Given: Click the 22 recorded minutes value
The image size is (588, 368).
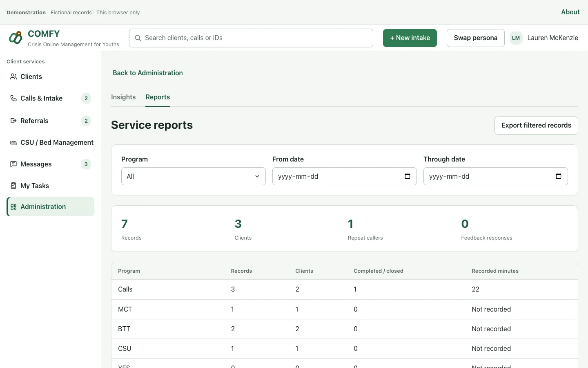Looking at the screenshot, I should [x=475, y=289].
